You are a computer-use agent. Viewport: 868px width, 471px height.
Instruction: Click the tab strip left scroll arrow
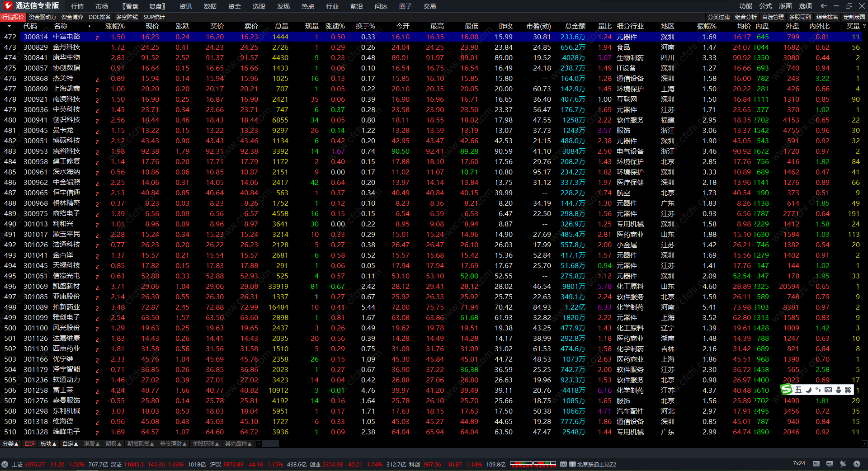click(259, 444)
